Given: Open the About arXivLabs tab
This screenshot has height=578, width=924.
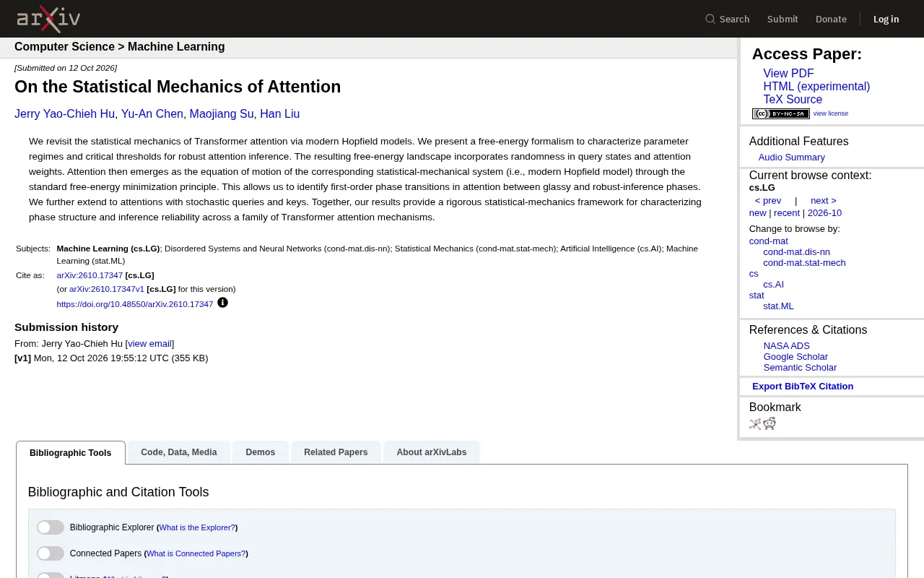Looking at the screenshot, I should click(432, 452).
